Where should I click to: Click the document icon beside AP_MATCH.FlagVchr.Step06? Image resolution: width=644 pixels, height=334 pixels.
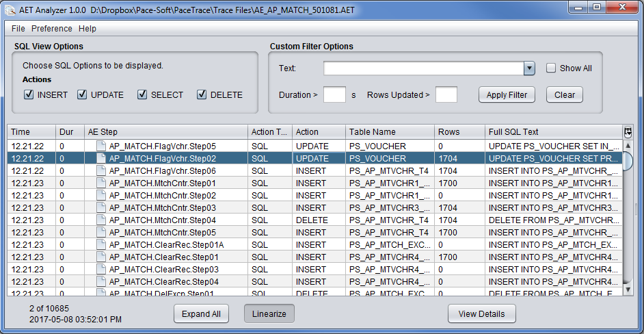pyautogui.click(x=101, y=170)
